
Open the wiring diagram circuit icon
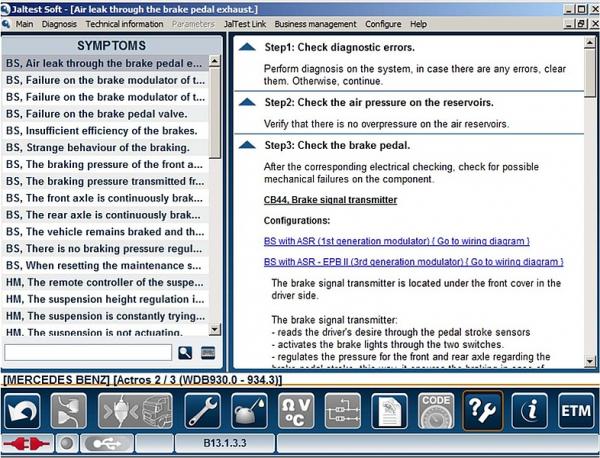[342, 411]
